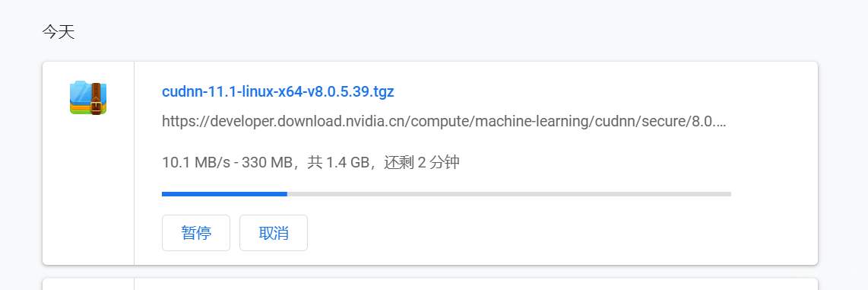Click the 还剩 2 分钟 remaining time text
The width and height of the screenshot is (868, 290).
(422, 162)
